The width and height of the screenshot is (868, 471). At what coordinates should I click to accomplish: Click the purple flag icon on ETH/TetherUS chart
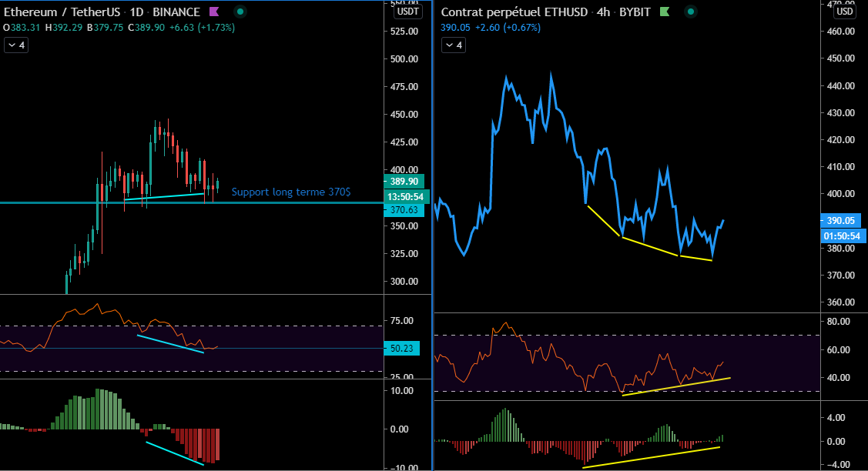tap(214, 12)
